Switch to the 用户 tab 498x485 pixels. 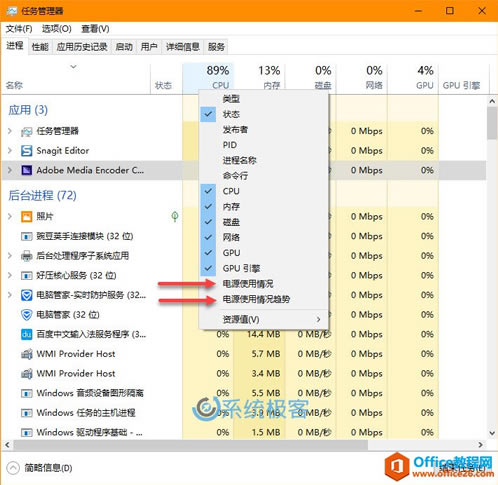tap(149, 47)
